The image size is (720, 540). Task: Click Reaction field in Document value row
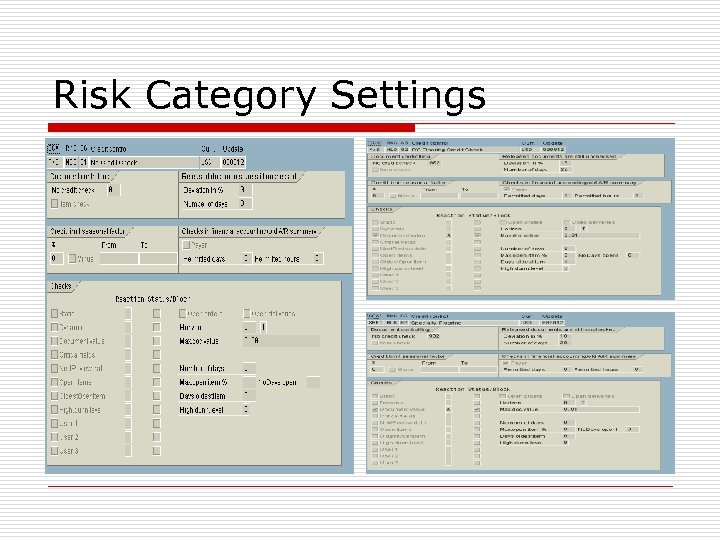[128, 341]
